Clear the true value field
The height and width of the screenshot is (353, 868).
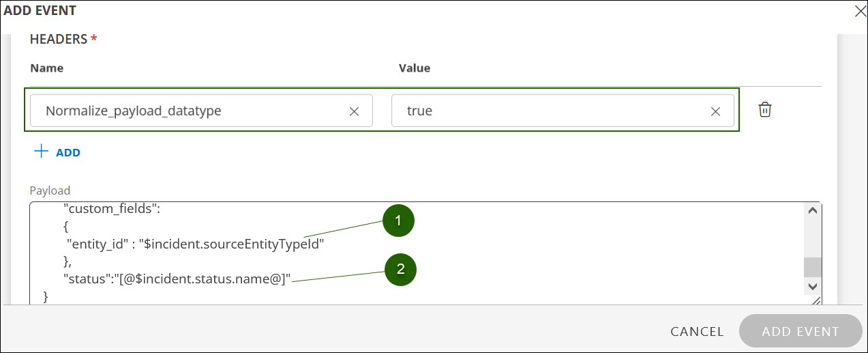pos(715,111)
